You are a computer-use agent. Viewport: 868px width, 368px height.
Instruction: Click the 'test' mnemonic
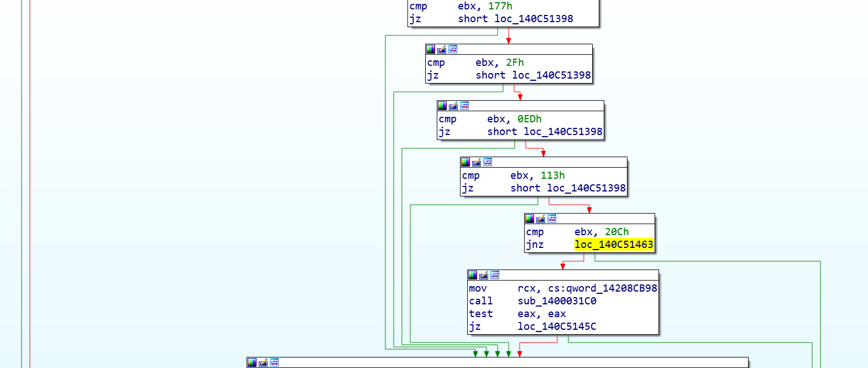pyautogui.click(x=480, y=314)
